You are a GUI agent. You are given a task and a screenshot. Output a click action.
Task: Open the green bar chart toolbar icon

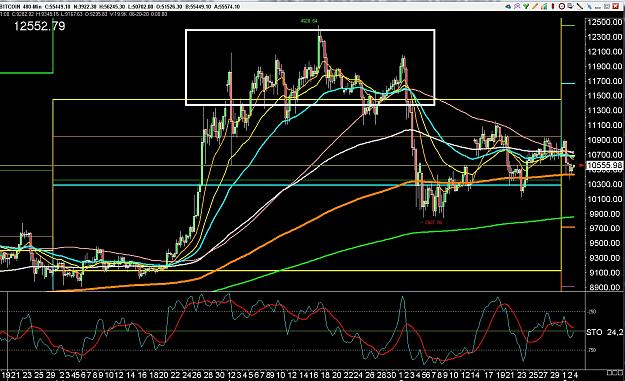[544, 6]
